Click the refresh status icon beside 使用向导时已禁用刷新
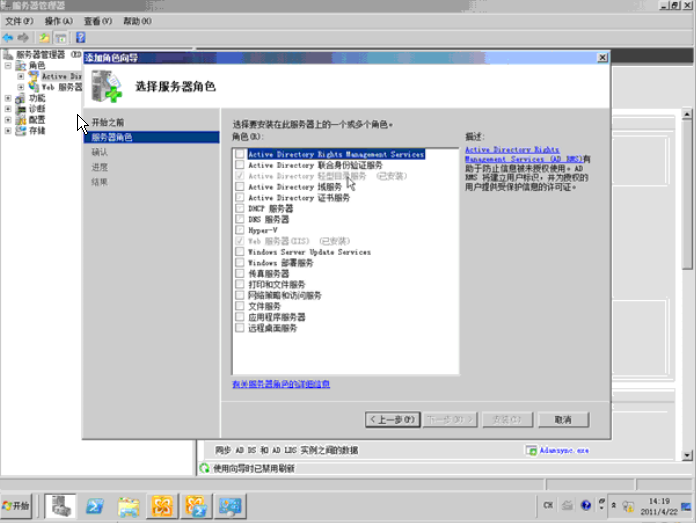This screenshot has width=696, height=523. pos(204,468)
